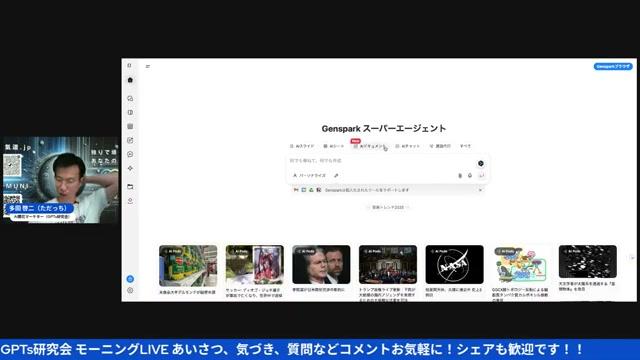Click the small icon at the top of the sidebar

coord(129,65)
